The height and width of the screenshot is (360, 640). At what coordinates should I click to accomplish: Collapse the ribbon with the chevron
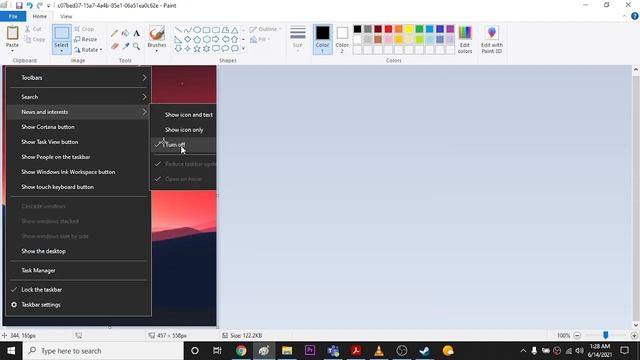point(624,16)
